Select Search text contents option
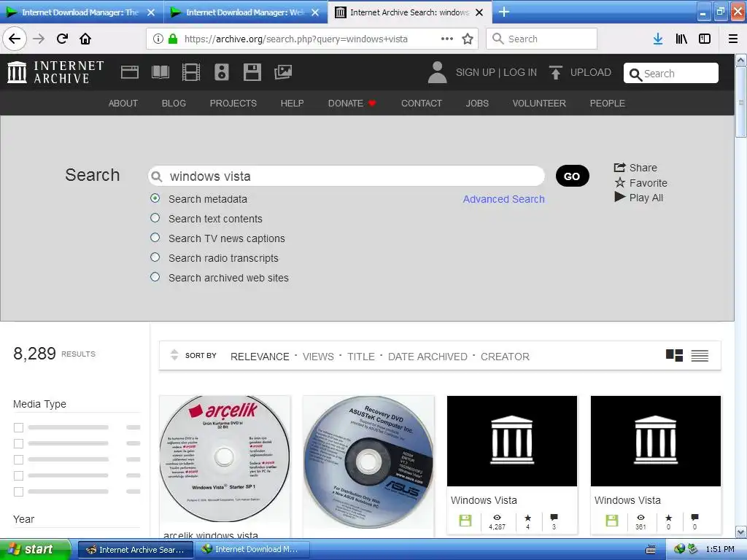This screenshot has height=560, width=747. click(x=155, y=217)
